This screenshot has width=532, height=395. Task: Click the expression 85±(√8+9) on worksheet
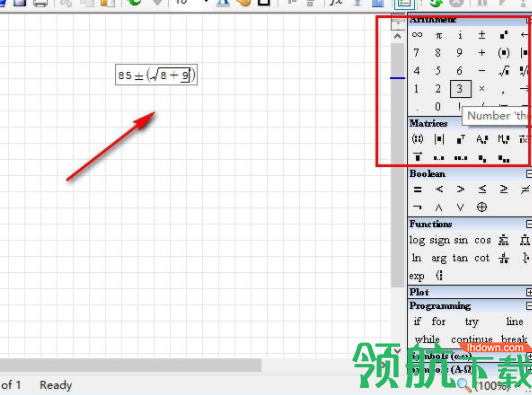click(x=156, y=75)
